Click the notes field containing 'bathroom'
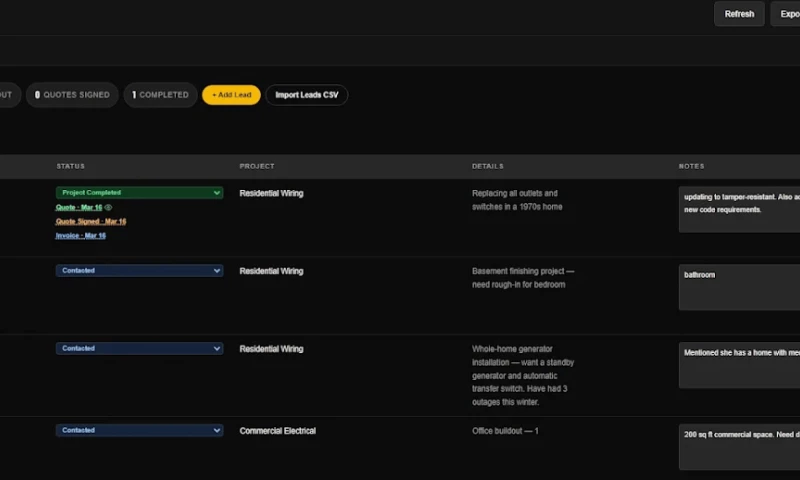 (739, 287)
